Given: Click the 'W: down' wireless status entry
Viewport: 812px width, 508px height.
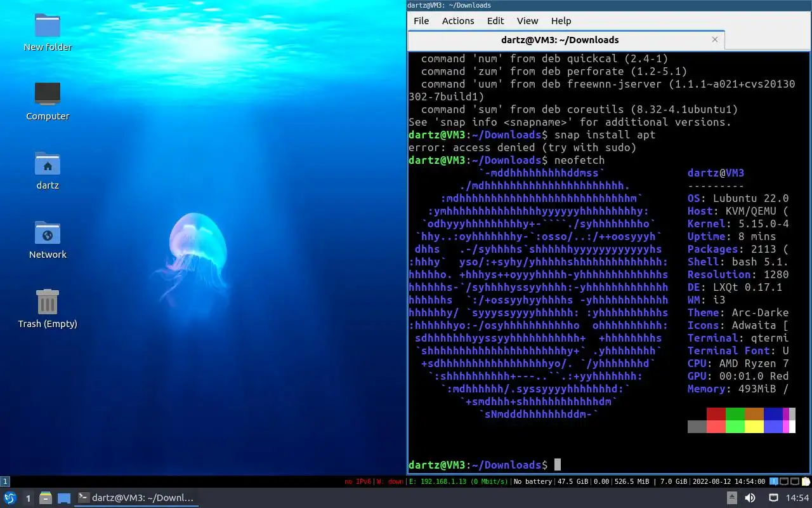Looking at the screenshot, I should (390, 481).
